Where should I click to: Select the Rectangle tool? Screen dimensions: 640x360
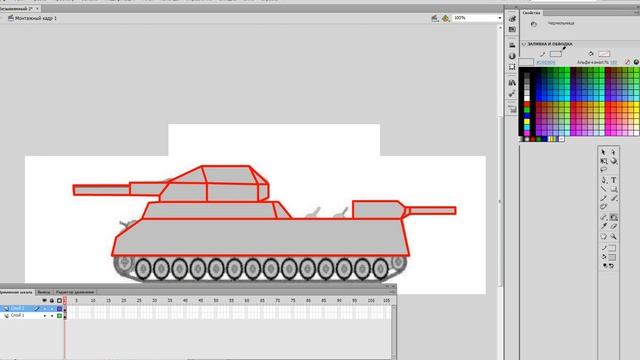tap(613, 189)
